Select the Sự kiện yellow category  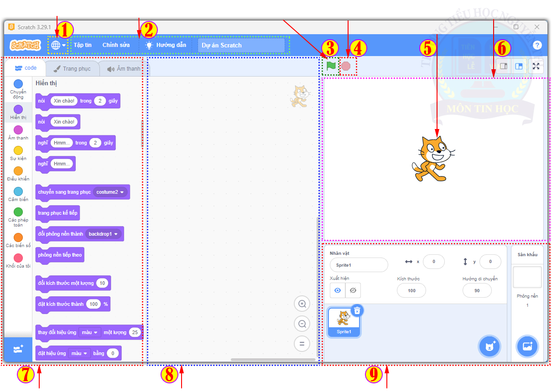(x=18, y=153)
